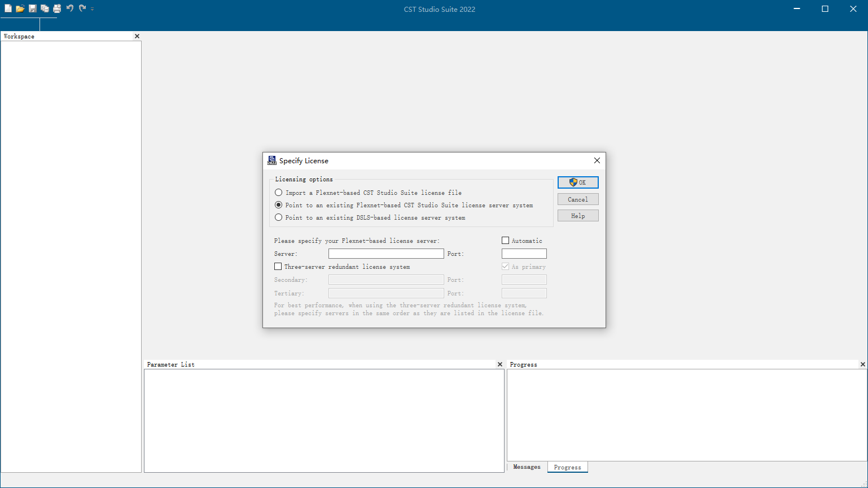Close the Progress panel
Viewport: 868px width, 488px height.
[x=862, y=364]
